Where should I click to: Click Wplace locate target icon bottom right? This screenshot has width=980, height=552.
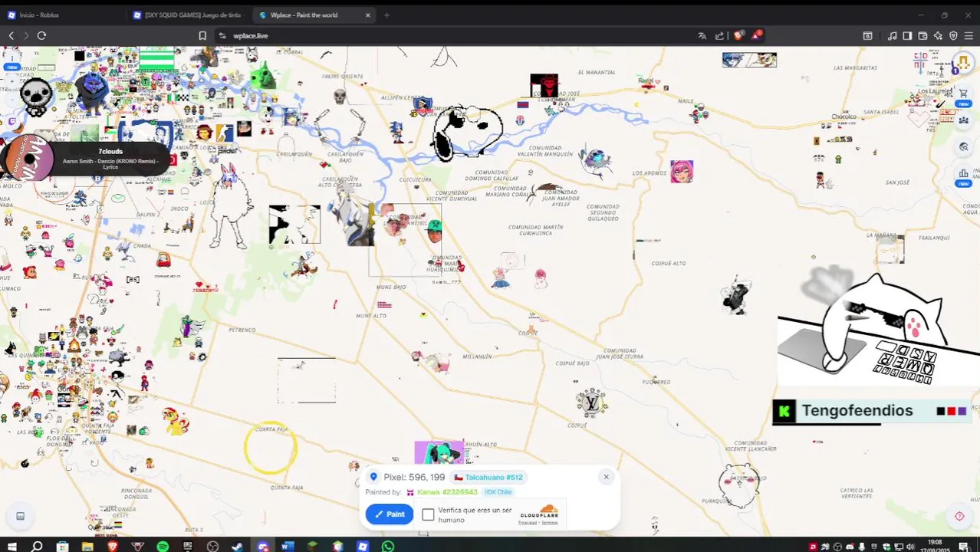pos(959,516)
